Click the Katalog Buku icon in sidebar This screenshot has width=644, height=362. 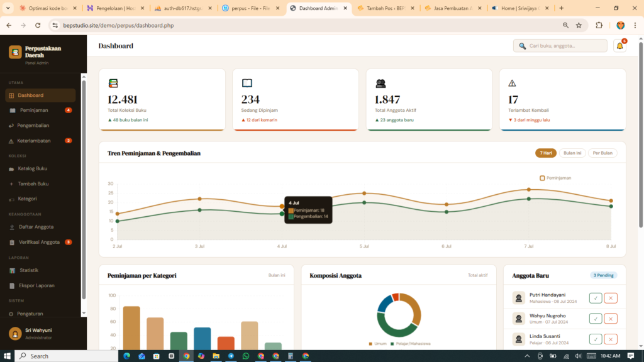point(12,168)
